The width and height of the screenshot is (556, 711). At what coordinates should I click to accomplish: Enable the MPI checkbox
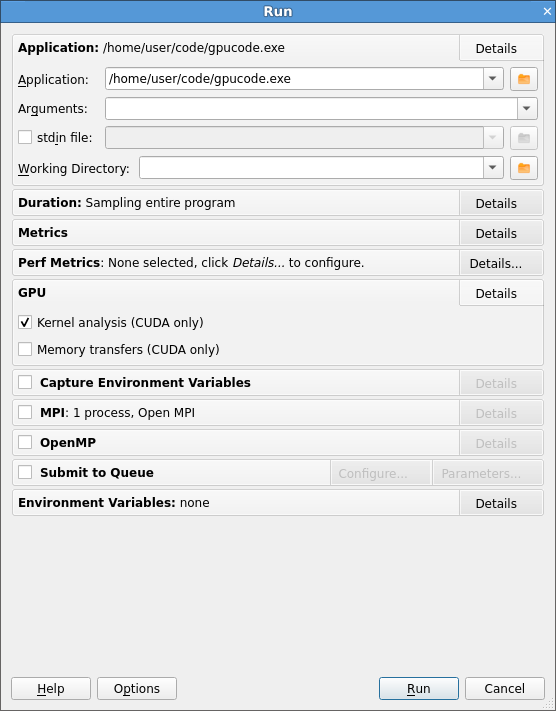[x=25, y=412]
